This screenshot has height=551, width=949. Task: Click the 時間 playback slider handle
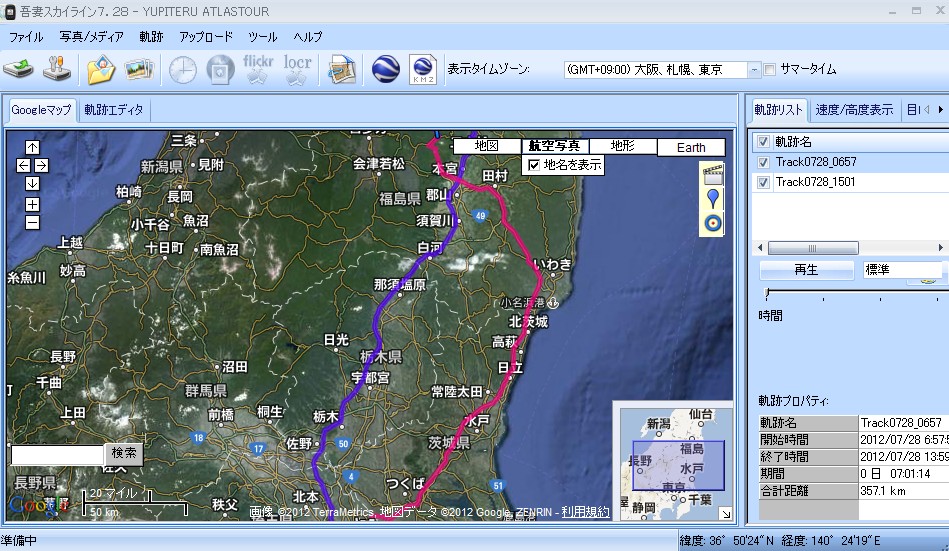coord(767,293)
